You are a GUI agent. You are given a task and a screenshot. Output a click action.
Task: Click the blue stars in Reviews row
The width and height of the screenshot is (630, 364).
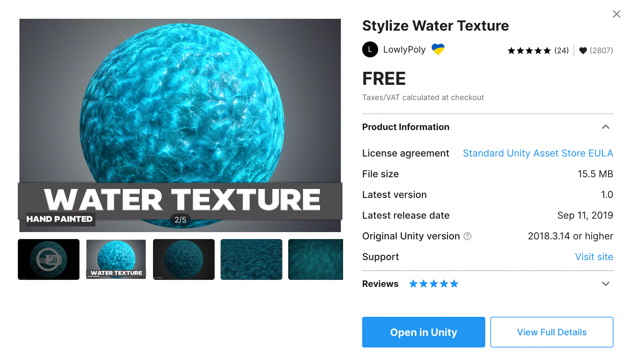(433, 284)
